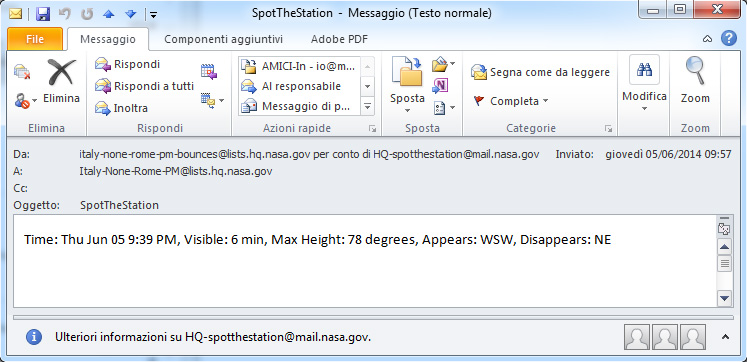The width and height of the screenshot is (747, 362).
Task: Click the Rispondi reply button
Action: point(128,64)
